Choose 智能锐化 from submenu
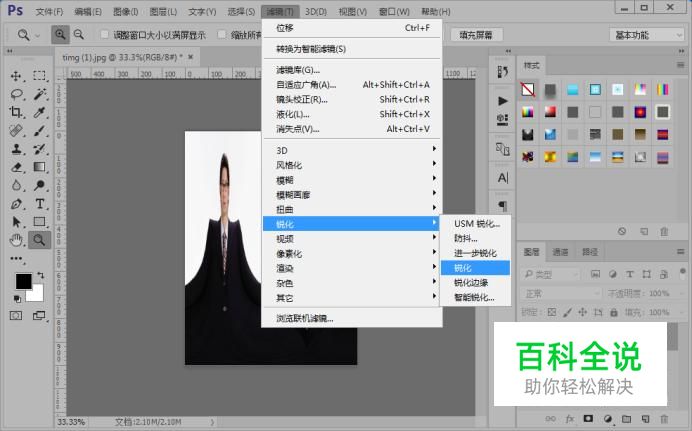Screen dimensions: 692x431 [476, 297]
